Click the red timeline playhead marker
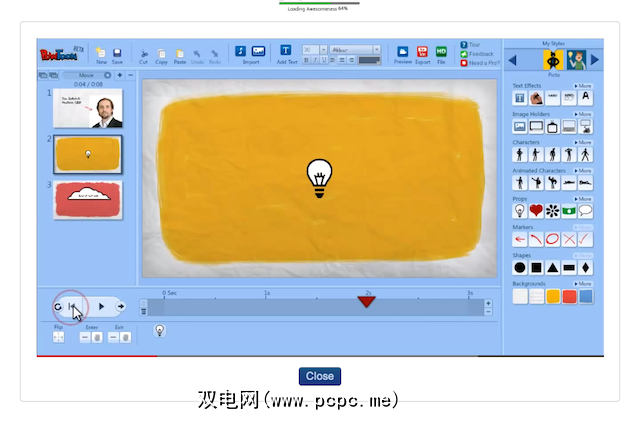The height and width of the screenshot is (423, 640). click(x=367, y=301)
